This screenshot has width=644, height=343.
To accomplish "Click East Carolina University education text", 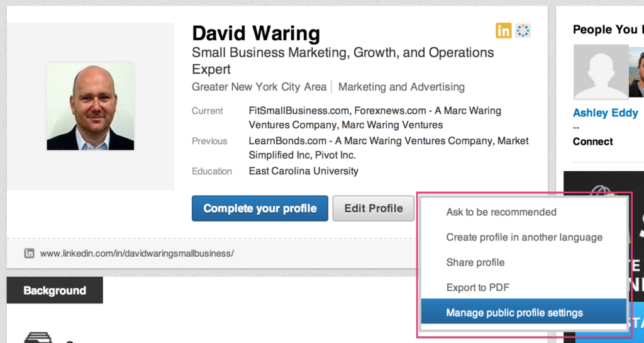I will [304, 171].
